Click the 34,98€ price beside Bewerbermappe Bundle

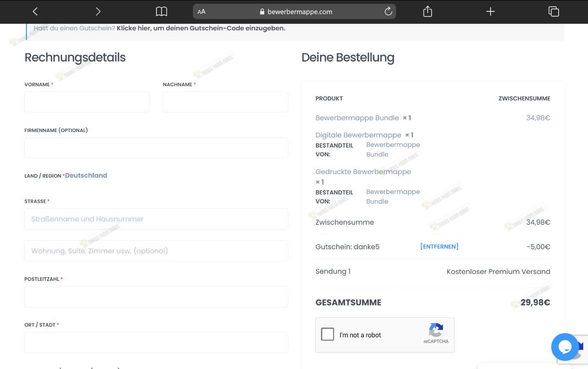tap(538, 118)
